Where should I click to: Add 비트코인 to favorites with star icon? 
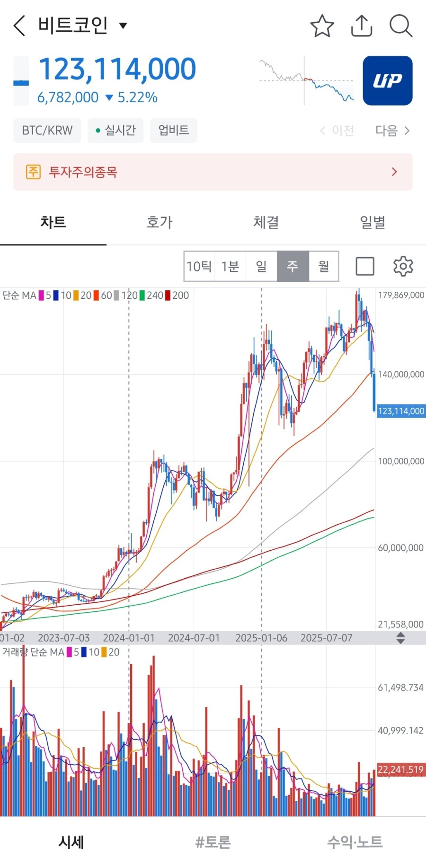click(x=322, y=26)
